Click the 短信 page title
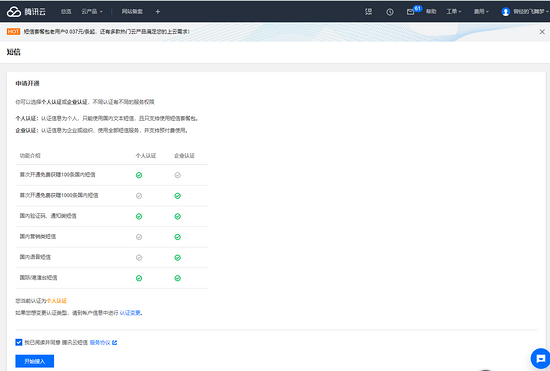This screenshot has width=550, height=371. (x=13, y=52)
